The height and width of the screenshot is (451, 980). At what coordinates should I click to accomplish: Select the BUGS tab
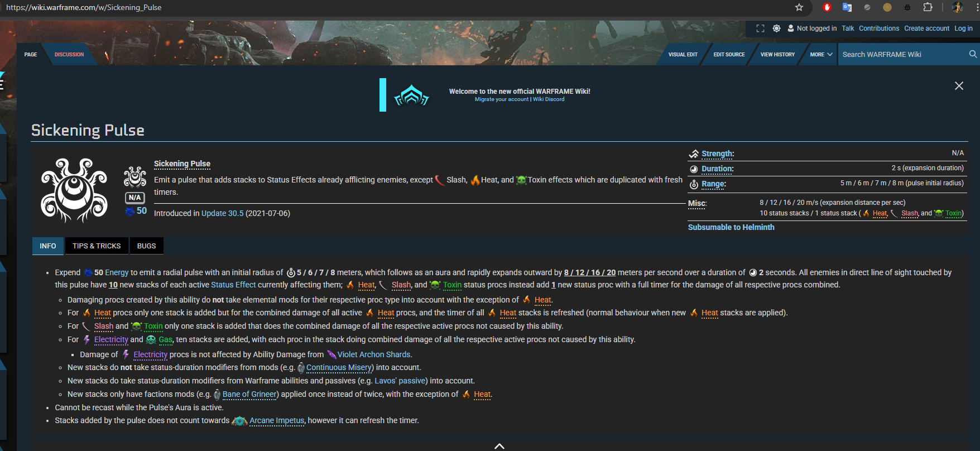coord(147,246)
